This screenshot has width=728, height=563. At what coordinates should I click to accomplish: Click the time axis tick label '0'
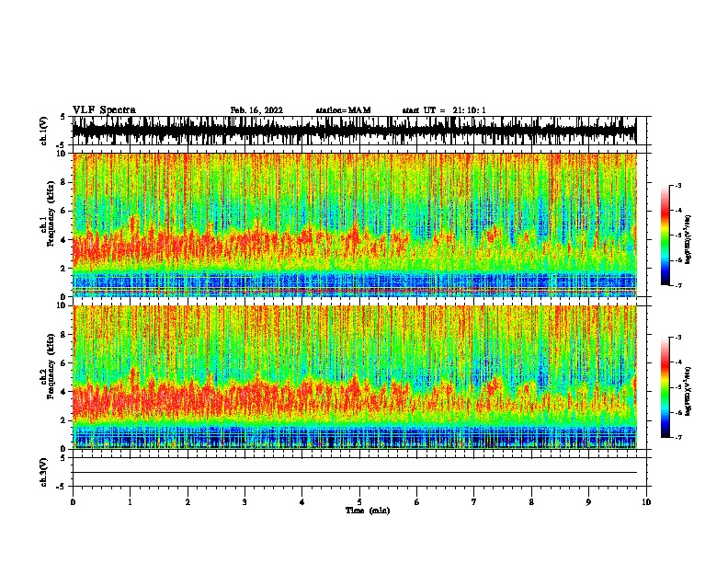pyautogui.click(x=73, y=502)
